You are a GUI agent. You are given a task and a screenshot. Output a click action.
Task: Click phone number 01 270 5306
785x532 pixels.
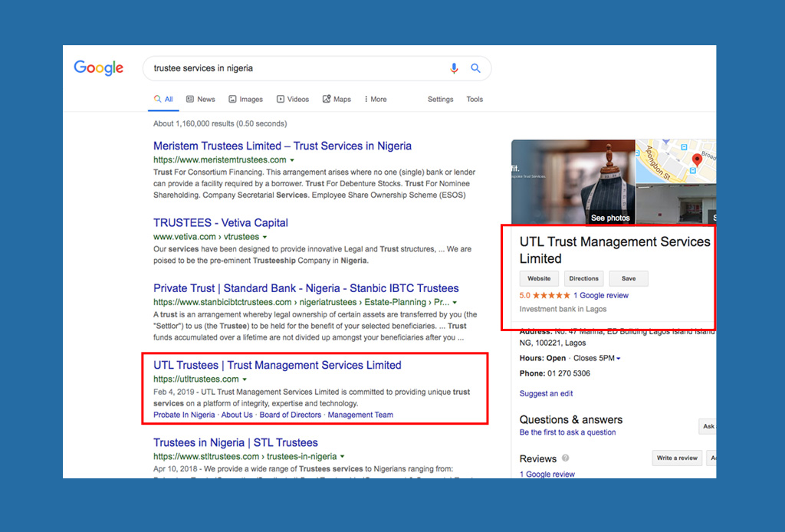point(569,373)
